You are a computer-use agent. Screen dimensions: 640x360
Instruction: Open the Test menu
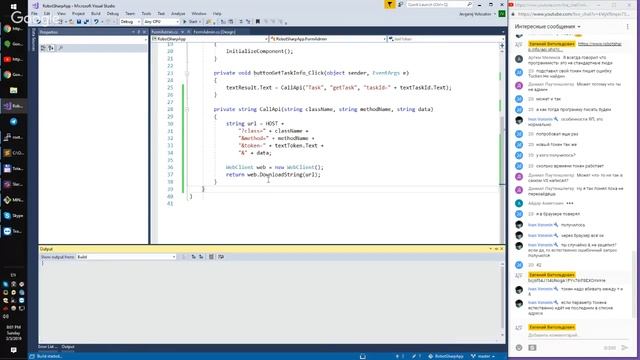161,13
